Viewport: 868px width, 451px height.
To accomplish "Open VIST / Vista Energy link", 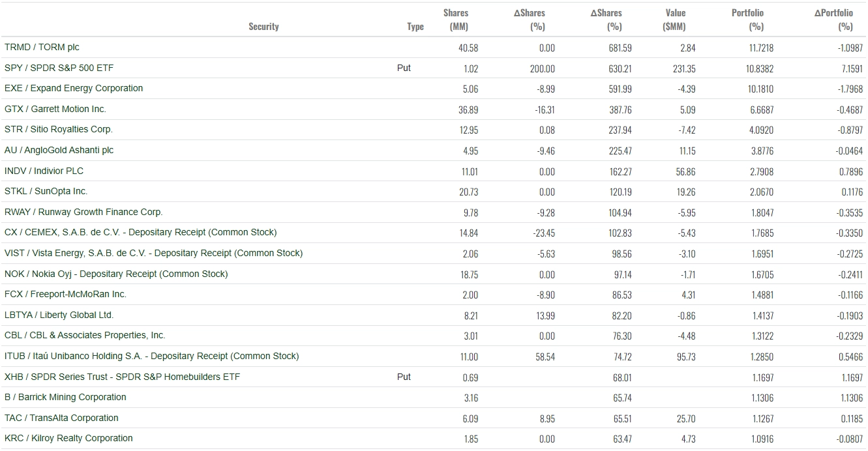I will [154, 253].
